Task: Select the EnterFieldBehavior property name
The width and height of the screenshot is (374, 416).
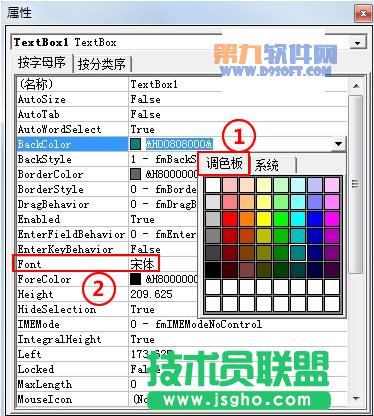Action: pyautogui.click(x=71, y=234)
